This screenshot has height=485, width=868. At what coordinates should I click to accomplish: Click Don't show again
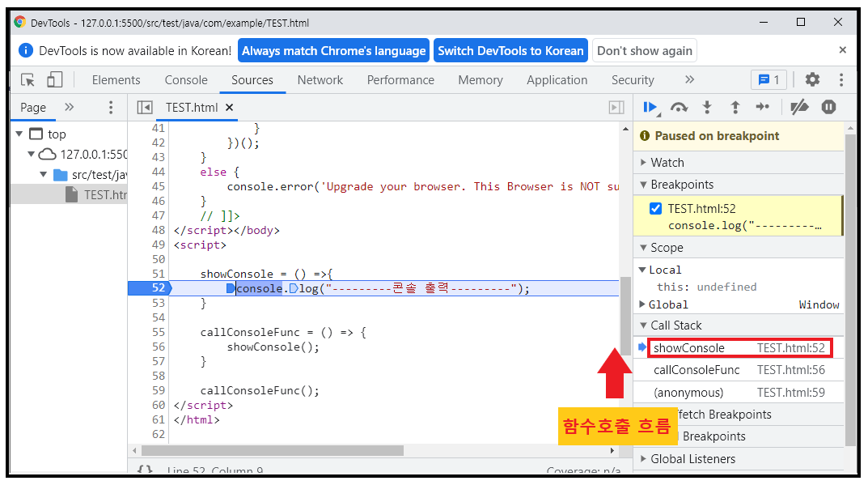(x=645, y=50)
